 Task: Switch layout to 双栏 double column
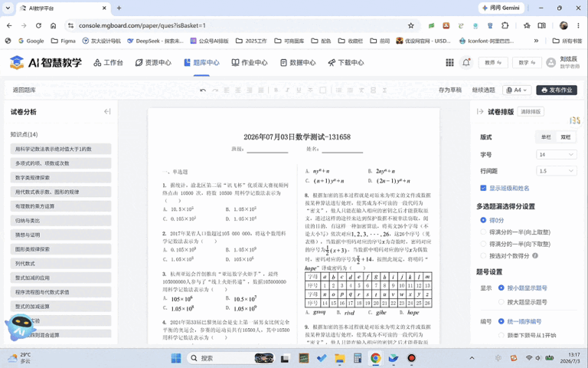point(566,137)
